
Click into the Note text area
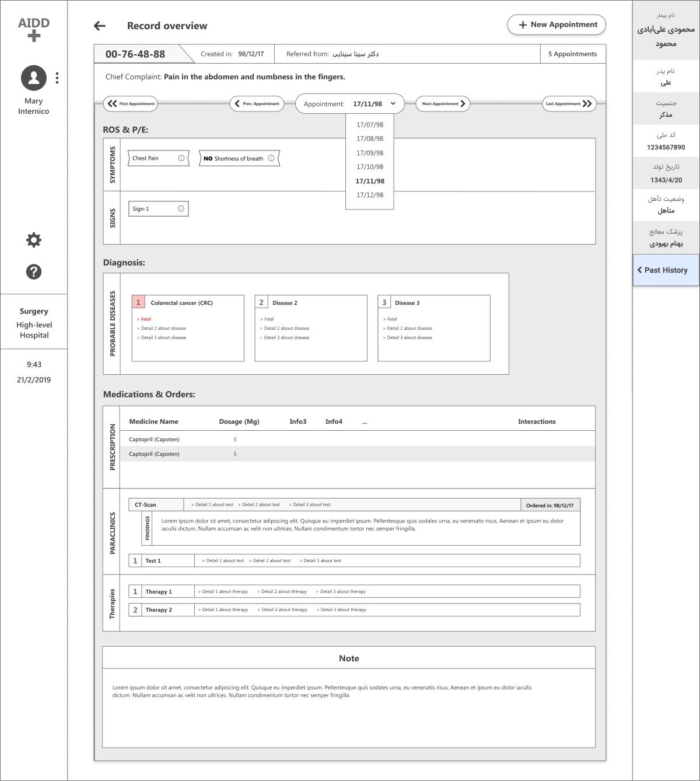(349, 707)
